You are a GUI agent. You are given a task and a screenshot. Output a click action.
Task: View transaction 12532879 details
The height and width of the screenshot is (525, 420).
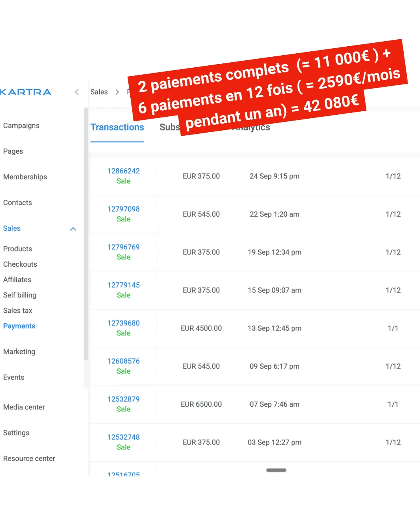point(123,399)
